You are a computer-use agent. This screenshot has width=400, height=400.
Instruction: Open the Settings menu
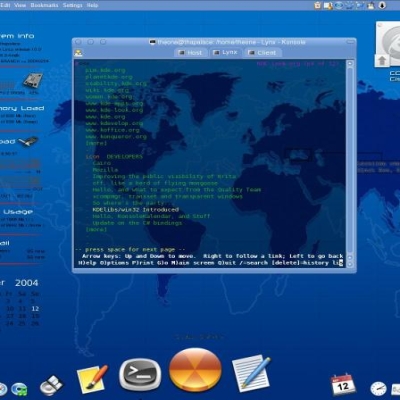click(73, 5)
